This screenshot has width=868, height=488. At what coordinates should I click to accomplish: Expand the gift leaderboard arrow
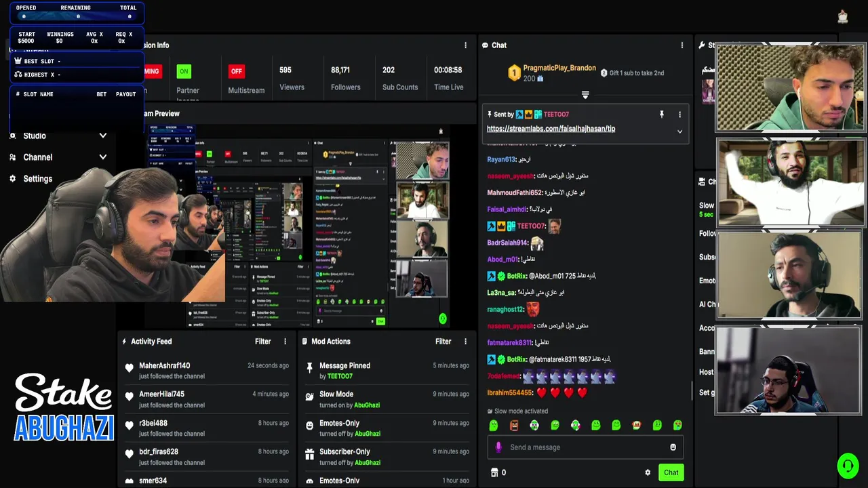585,96
